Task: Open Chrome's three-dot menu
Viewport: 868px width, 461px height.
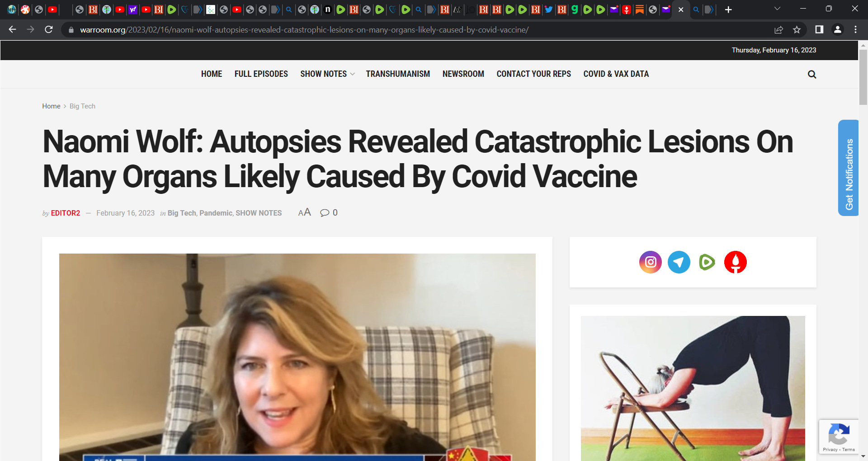Action: [855, 29]
